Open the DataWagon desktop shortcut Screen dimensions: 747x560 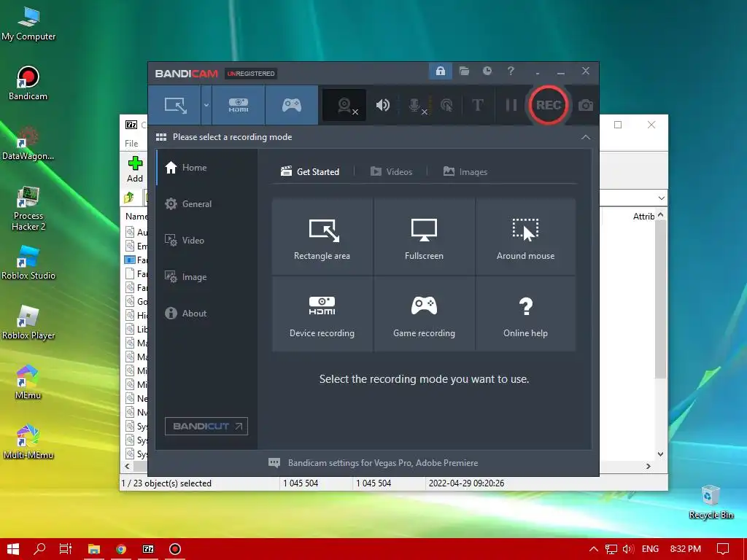point(28,144)
